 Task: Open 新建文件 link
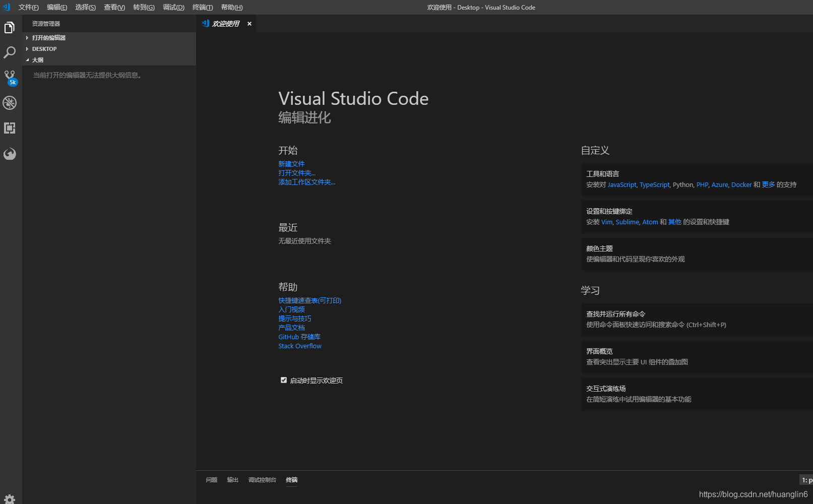click(291, 163)
